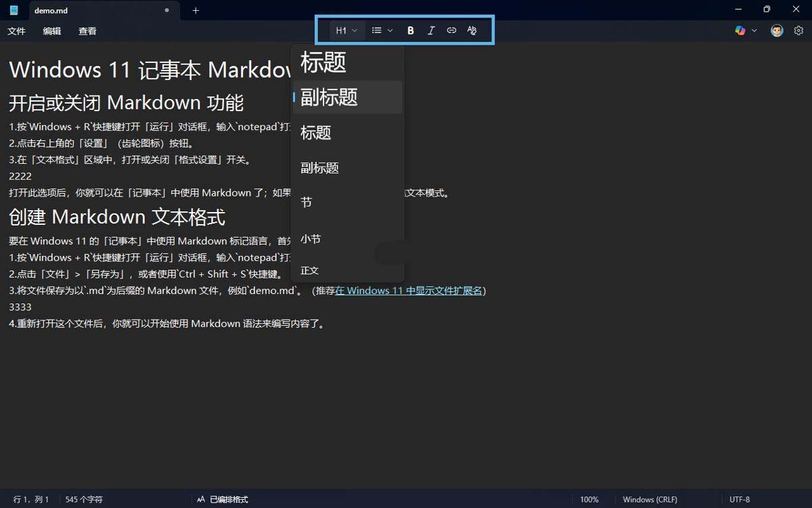The width and height of the screenshot is (812, 508).
Task: Click line 3.在「文本格式」区域中
Action: 131,160
